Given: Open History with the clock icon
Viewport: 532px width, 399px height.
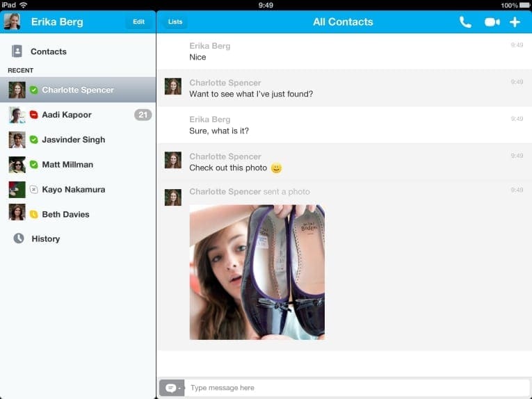Looking at the screenshot, I should pos(19,238).
